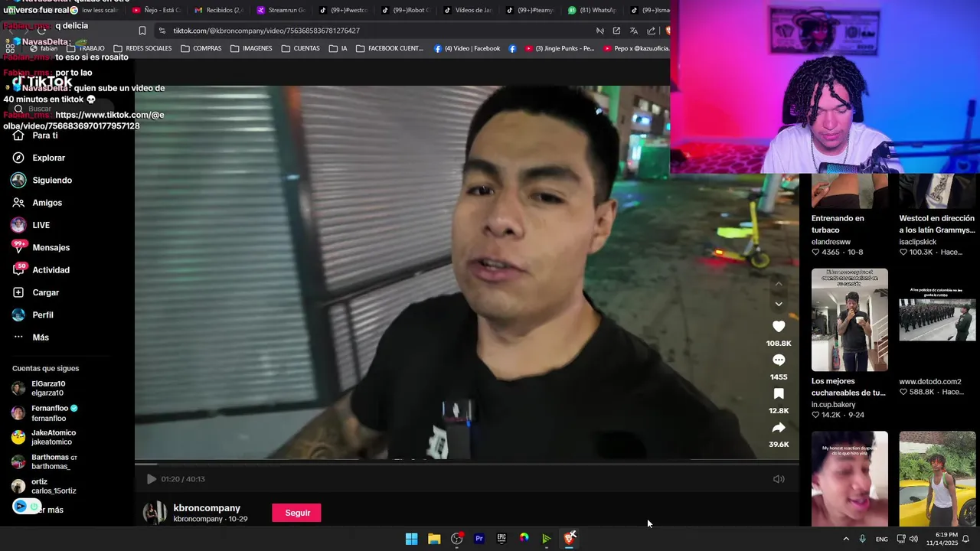Open the volume control in system tray

pyautogui.click(x=913, y=539)
